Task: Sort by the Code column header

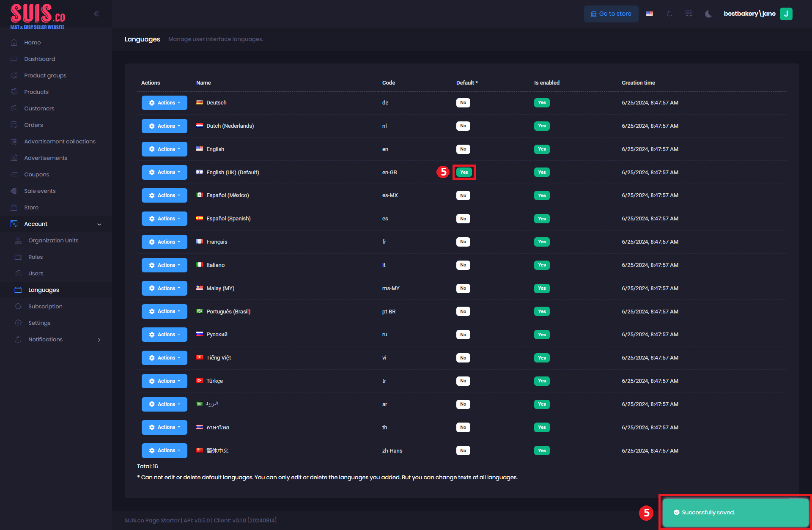Action: coord(388,82)
